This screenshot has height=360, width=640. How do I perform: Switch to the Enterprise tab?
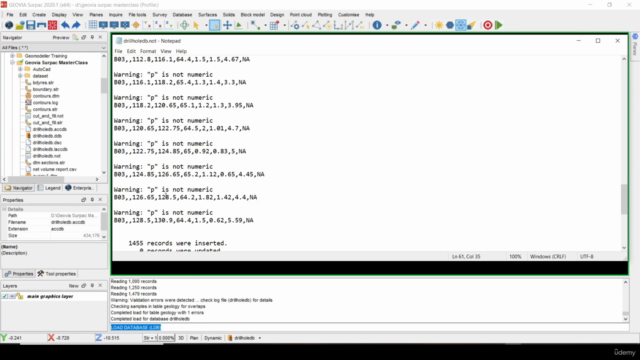click(80, 188)
